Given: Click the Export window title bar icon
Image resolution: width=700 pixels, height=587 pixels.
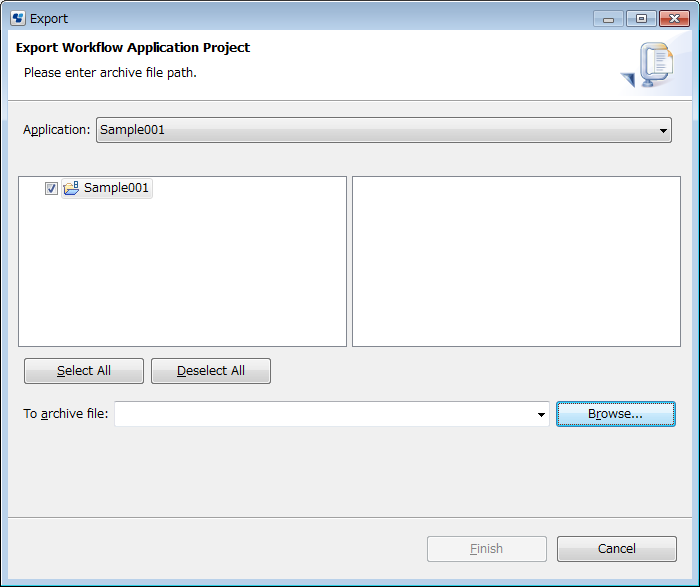Looking at the screenshot, I should click(18, 19).
